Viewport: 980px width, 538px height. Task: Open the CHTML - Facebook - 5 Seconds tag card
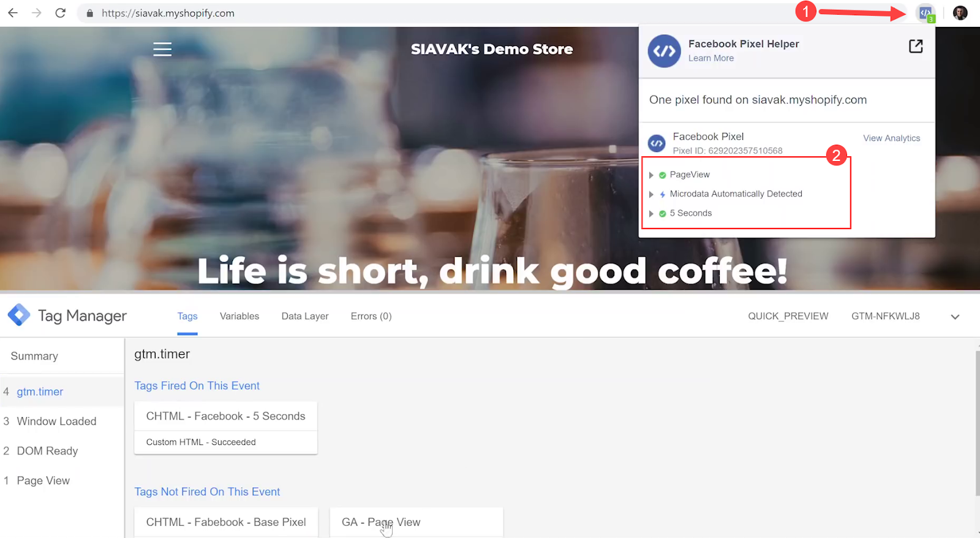(225, 428)
